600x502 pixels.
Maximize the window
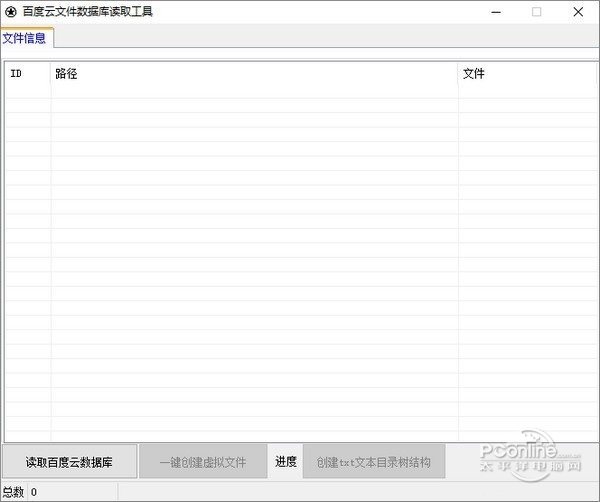pos(536,12)
